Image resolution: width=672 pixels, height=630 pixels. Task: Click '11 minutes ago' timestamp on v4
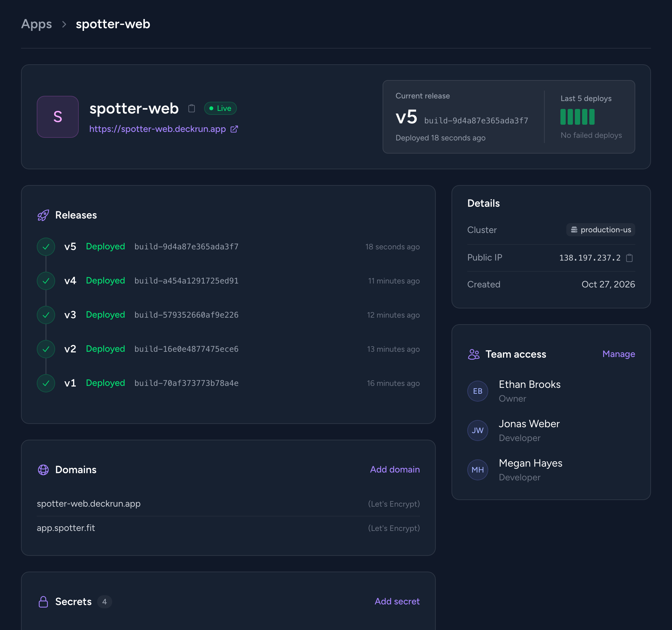click(x=394, y=281)
